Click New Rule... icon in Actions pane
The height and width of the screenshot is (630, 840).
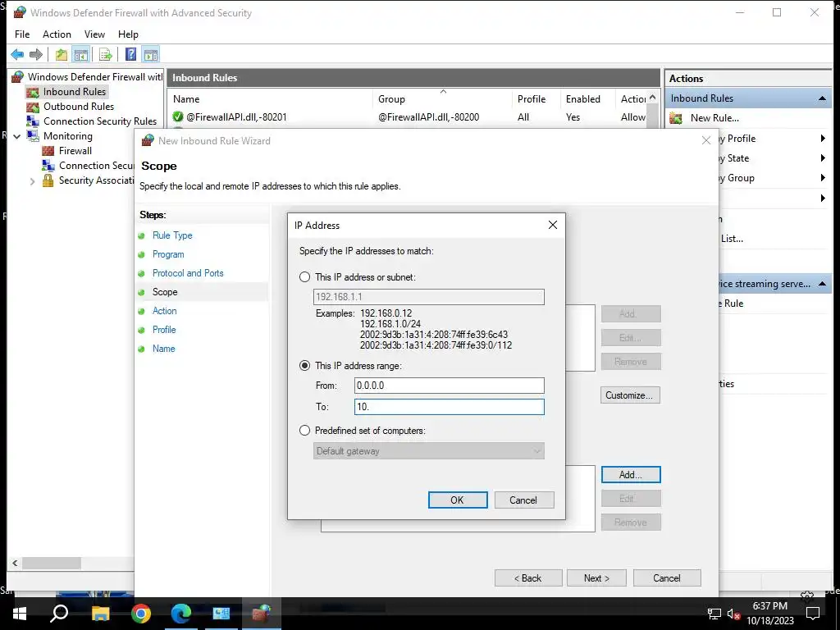point(676,118)
